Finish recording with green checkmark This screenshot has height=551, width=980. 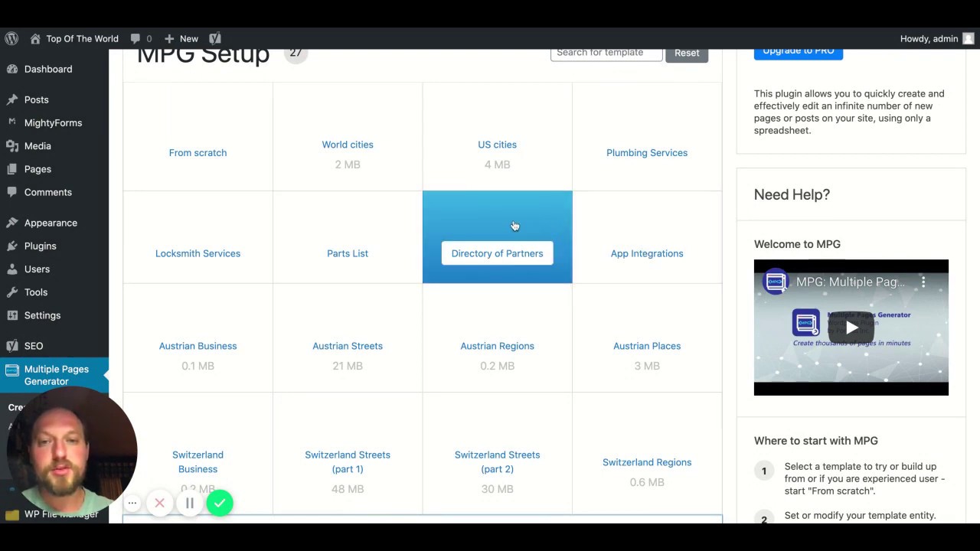click(220, 503)
